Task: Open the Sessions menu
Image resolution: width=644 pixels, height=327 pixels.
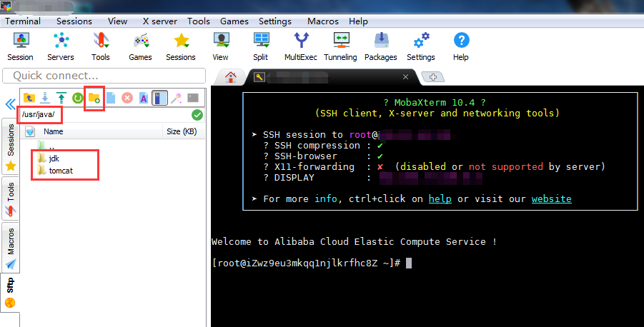Action: [x=74, y=21]
